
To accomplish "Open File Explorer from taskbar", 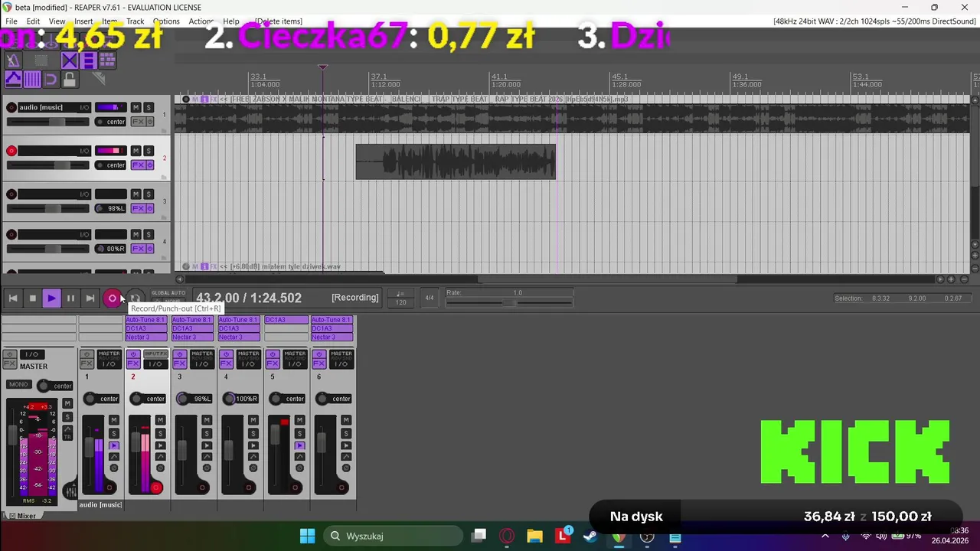I will point(534,536).
